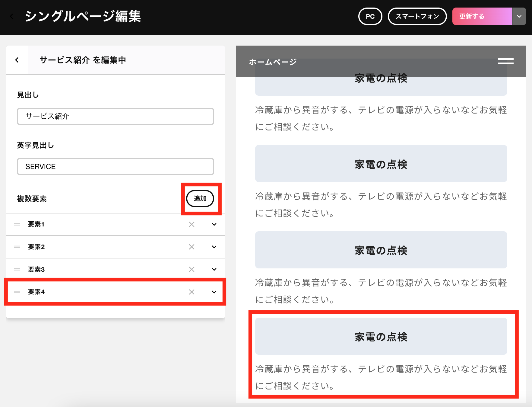The width and height of the screenshot is (532, 407).
Task: Click the drag handle of 要素4
Action: coord(17,292)
